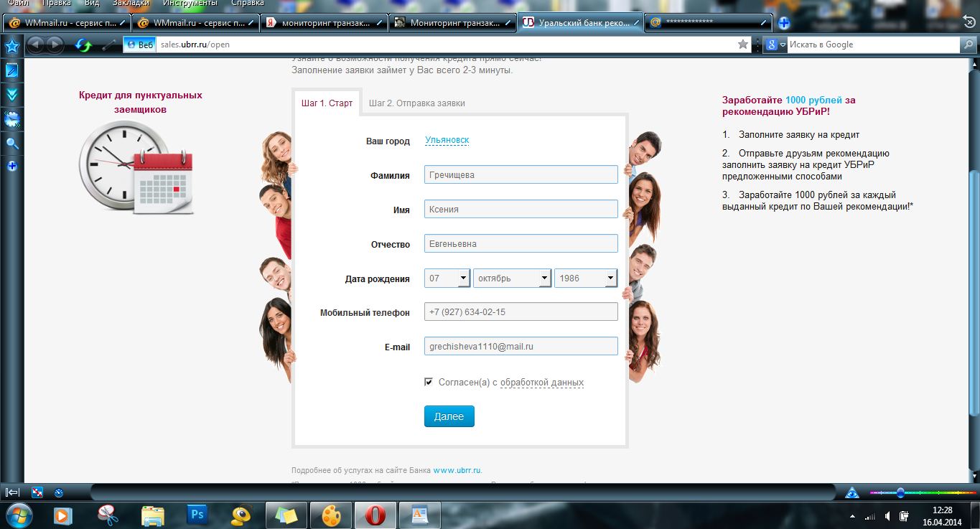Screen dimensions: 980x529
Task: Click into the Отчество field
Action: [521, 244]
